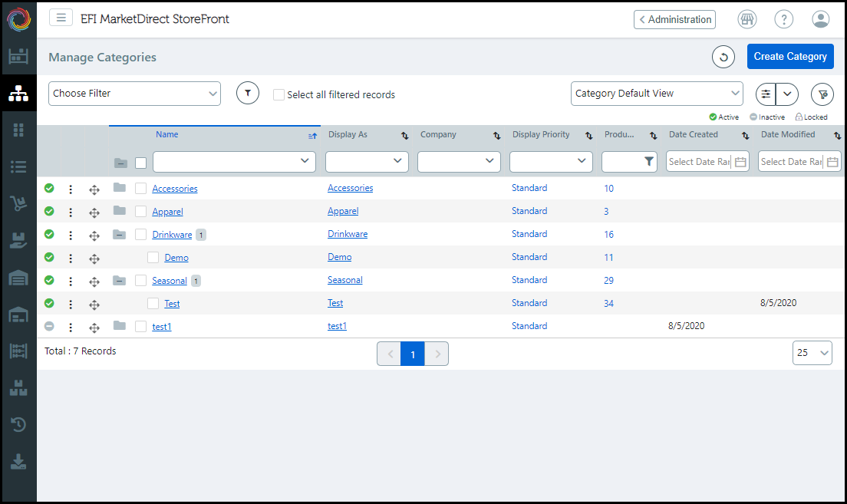Click the refresh categories circular icon
The width and height of the screenshot is (847, 504).
click(723, 57)
